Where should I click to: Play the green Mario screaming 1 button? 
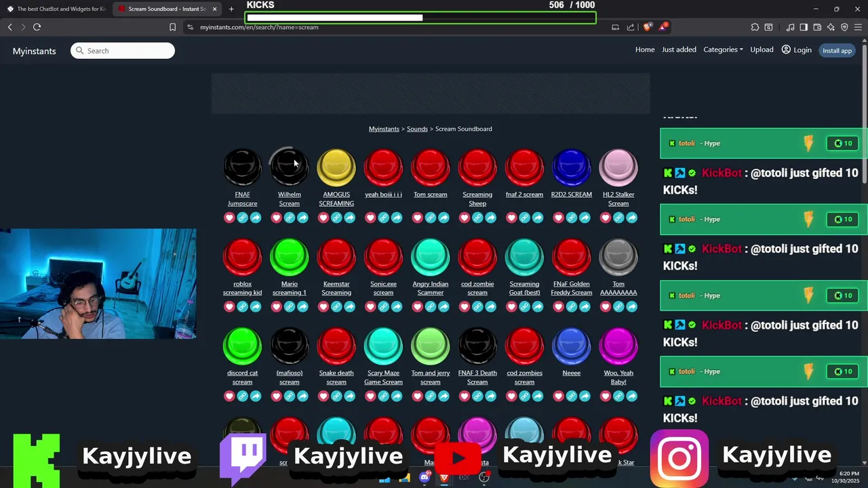click(x=289, y=257)
